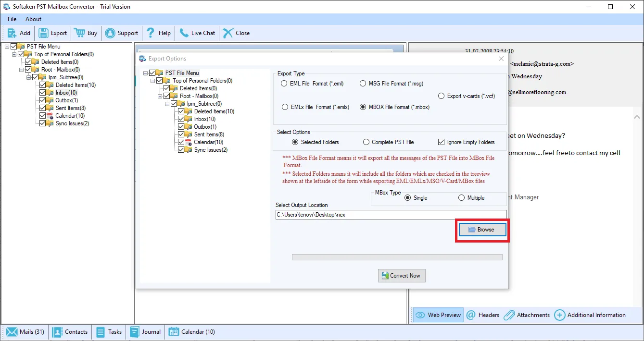
Task: Collapse Top of Personal Folders main tree
Action: 14,54
